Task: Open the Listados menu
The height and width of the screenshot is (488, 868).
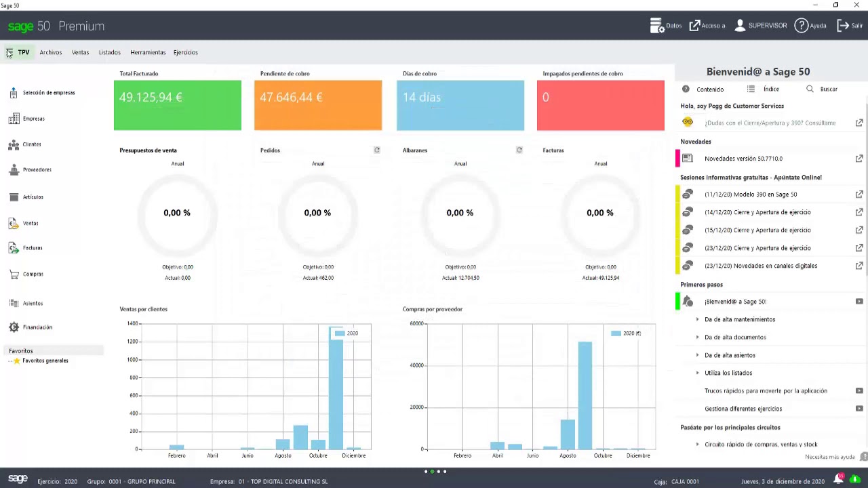Action: (x=109, y=52)
